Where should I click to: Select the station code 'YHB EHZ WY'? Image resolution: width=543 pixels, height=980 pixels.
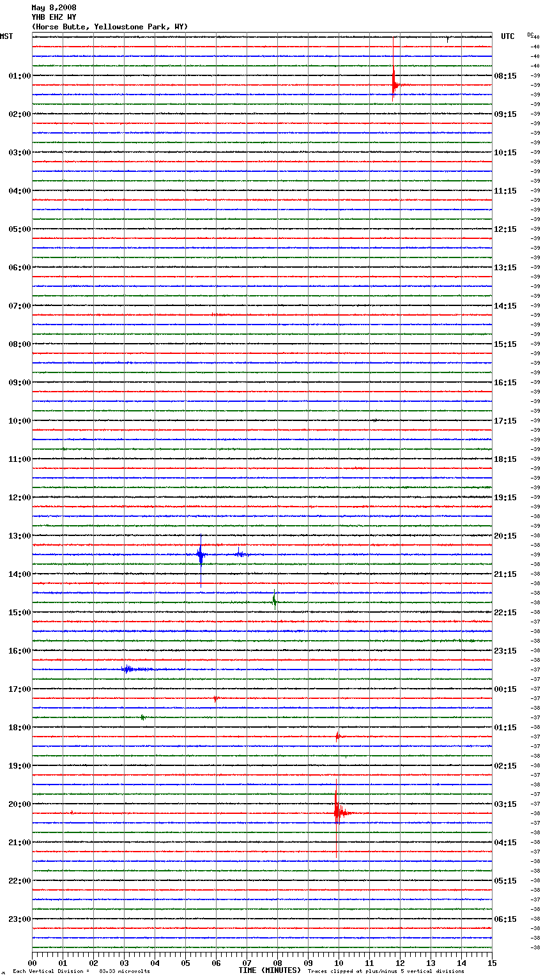(x=54, y=17)
